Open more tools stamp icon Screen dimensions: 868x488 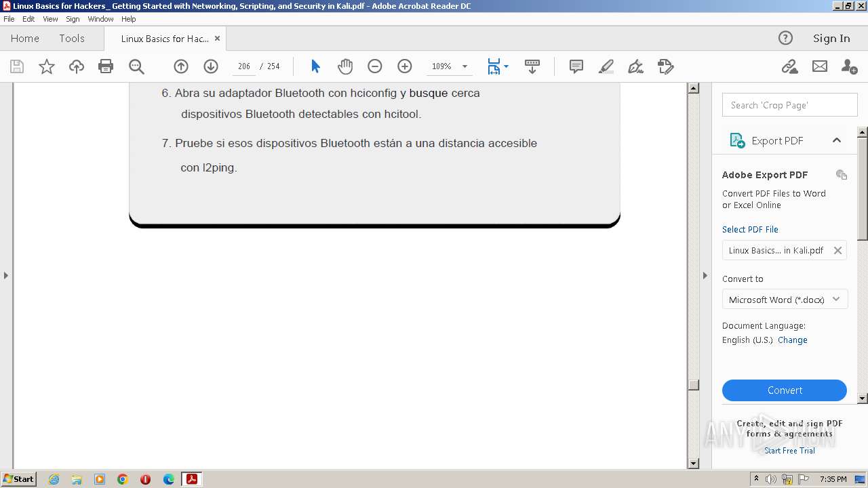(665, 66)
